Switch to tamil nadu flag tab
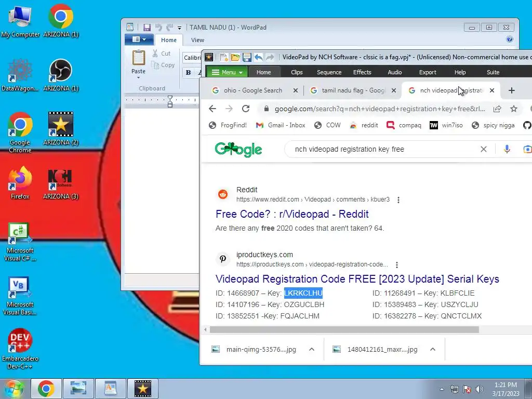This screenshot has height=399, width=532. pyautogui.click(x=353, y=90)
